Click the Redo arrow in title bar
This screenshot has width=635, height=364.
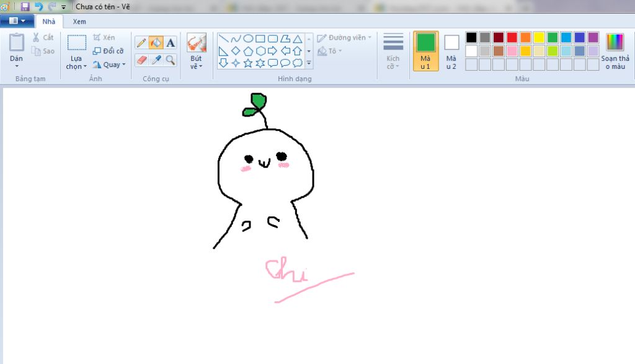pyautogui.click(x=52, y=6)
